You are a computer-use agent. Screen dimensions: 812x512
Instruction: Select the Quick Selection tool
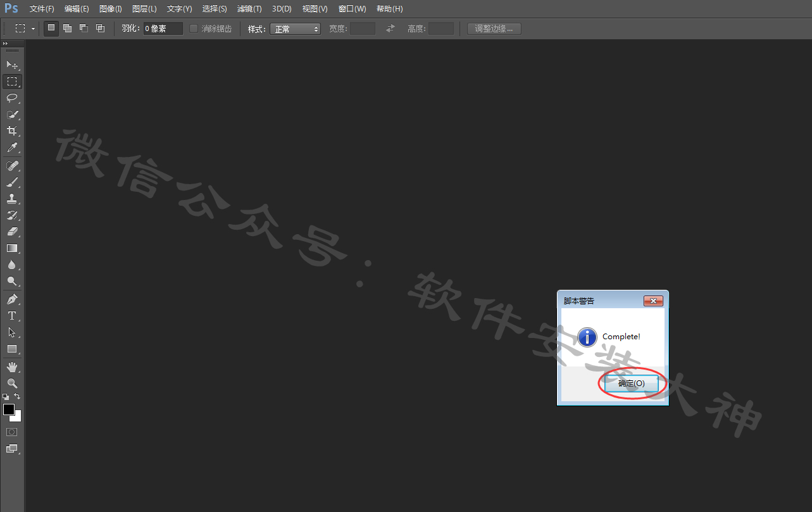click(12, 115)
